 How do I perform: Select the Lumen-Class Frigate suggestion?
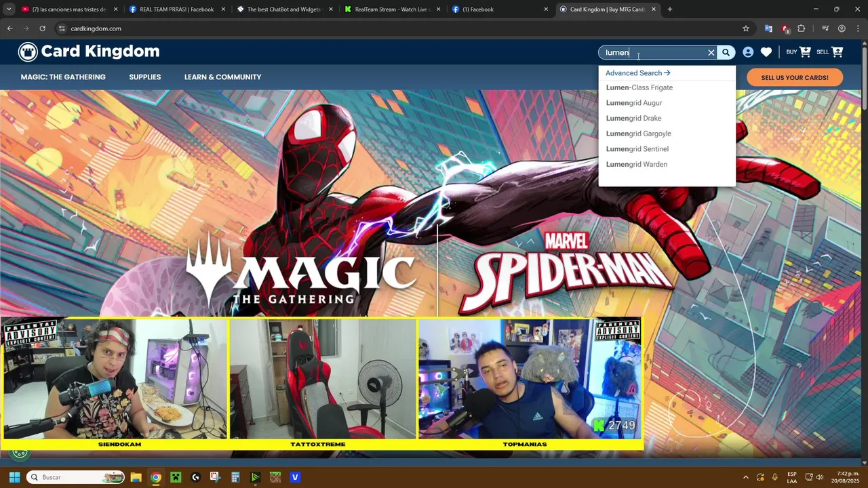(x=639, y=87)
